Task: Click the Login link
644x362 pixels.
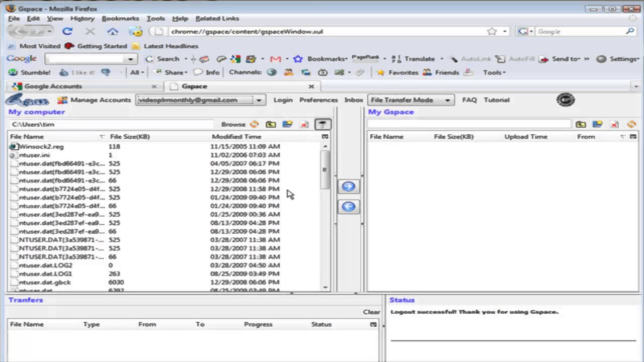Action: tap(283, 100)
